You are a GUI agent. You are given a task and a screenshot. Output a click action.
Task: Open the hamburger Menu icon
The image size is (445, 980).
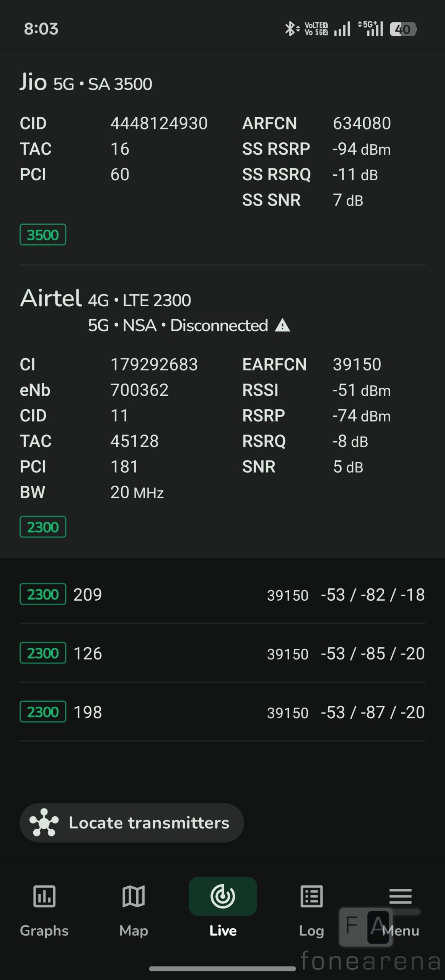(400, 897)
